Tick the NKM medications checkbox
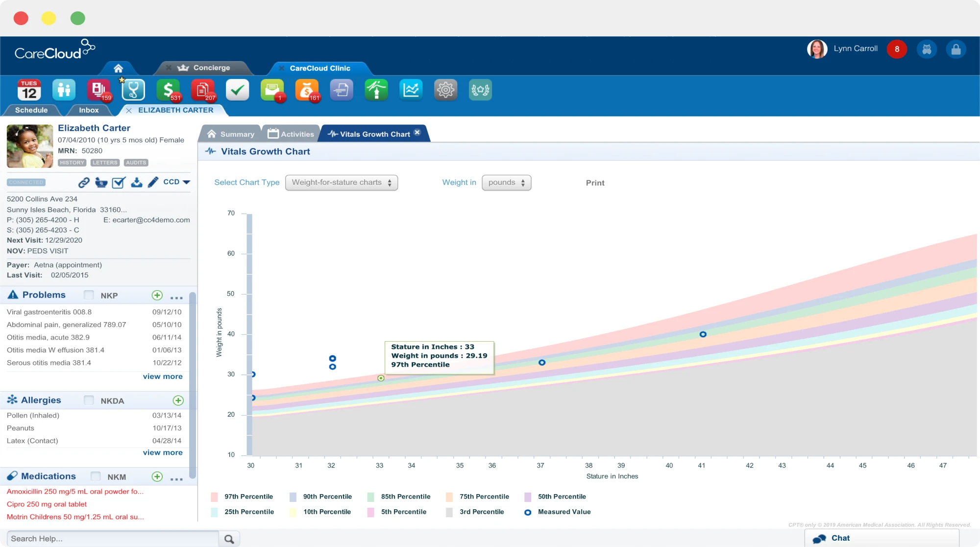980x547 pixels. (x=96, y=476)
